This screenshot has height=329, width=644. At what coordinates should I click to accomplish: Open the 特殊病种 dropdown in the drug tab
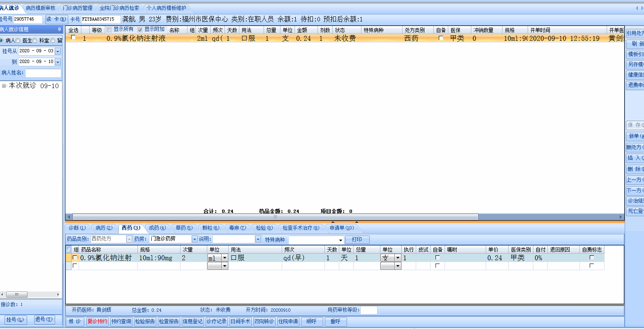341,240
